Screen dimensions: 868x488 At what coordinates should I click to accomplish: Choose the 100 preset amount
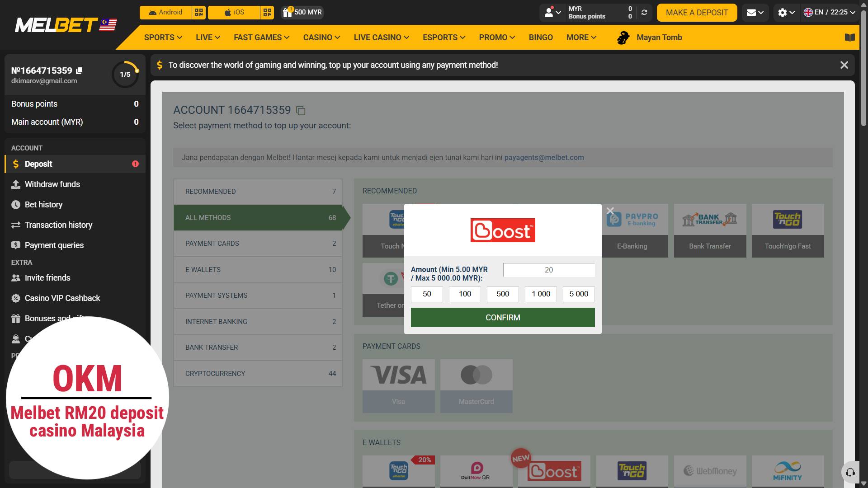tap(465, 294)
